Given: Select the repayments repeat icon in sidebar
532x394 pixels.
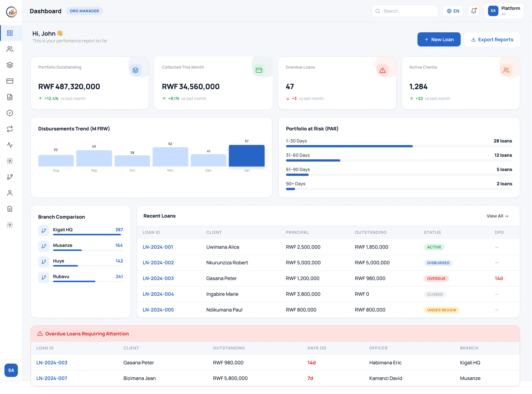Looking at the screenshot, I should click(x=10, y=129).
